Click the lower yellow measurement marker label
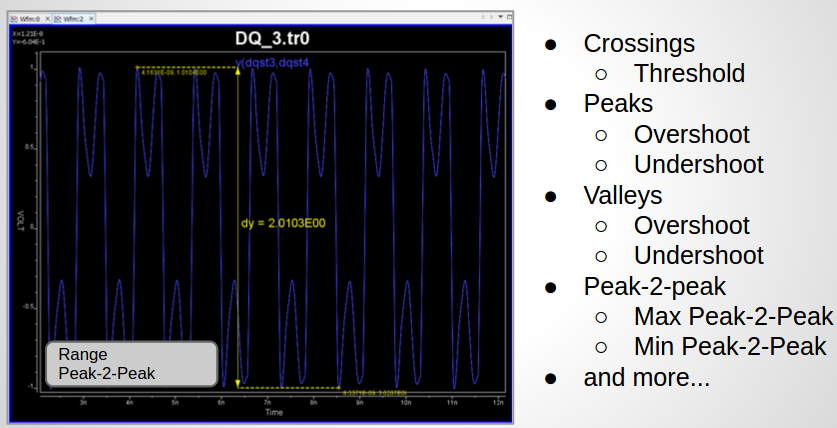Screen dimensions: 837x428 tap(375, 393)
